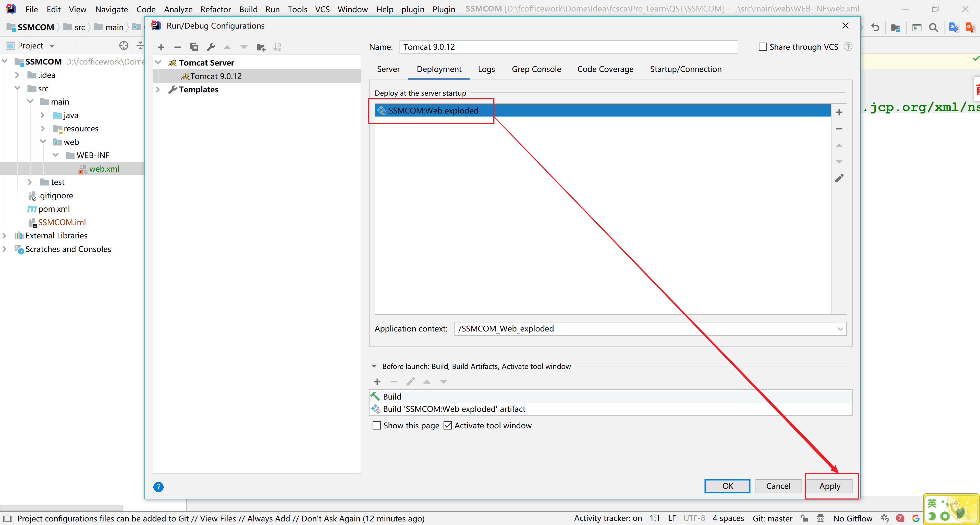Add a before launch task
This screenshot has height=525, width=980.
point(377,382)
